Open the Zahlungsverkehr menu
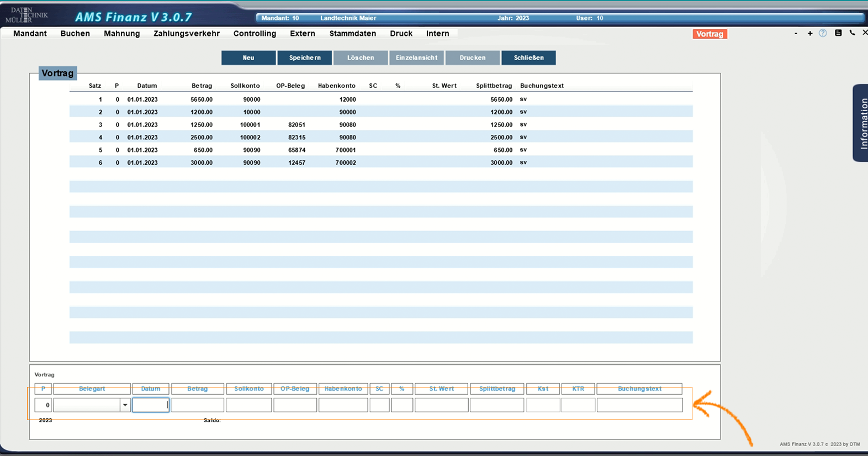Viewport: 868px width, 456px height. (x=187, y=34)
